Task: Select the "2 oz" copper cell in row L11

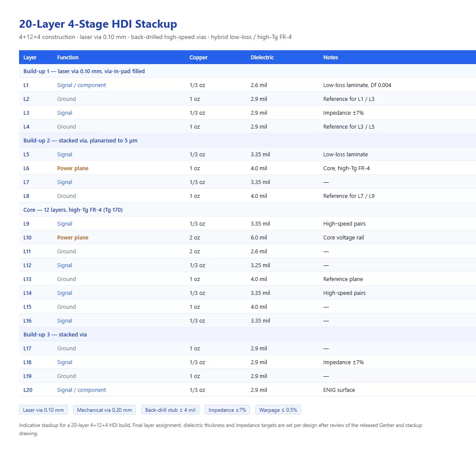Action: tap(195, 251)
